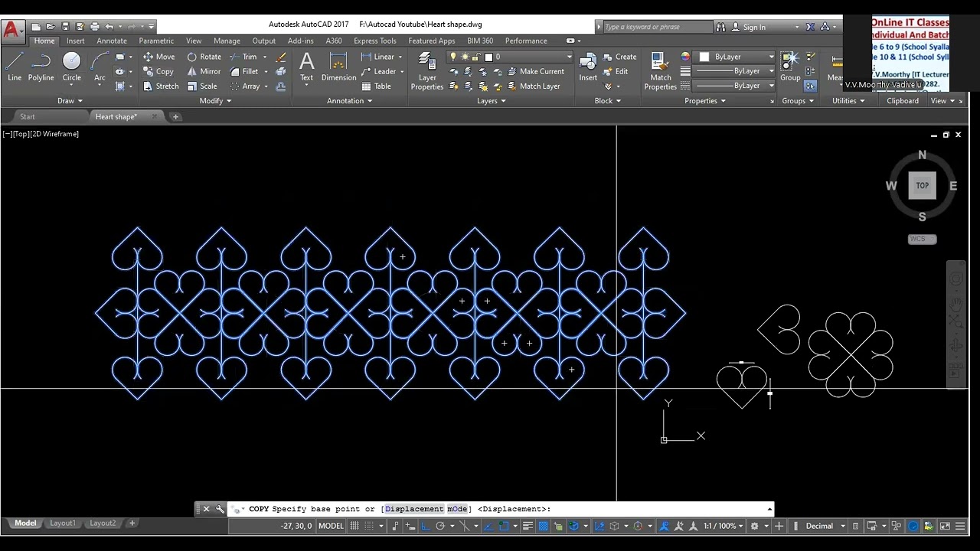Click the WCS coordinate system button
The width and height of the screenshot is (980, 551).
922,239
